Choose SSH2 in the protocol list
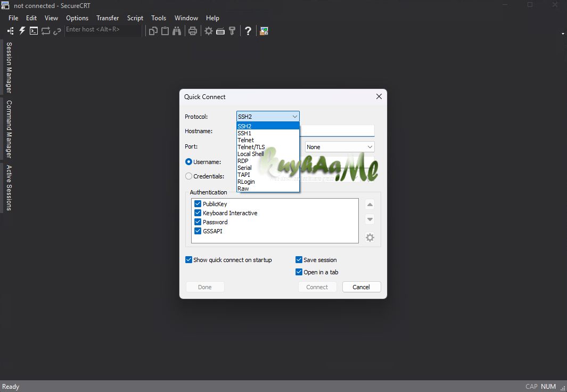567x392 pixels. click(x=268, y=126)
